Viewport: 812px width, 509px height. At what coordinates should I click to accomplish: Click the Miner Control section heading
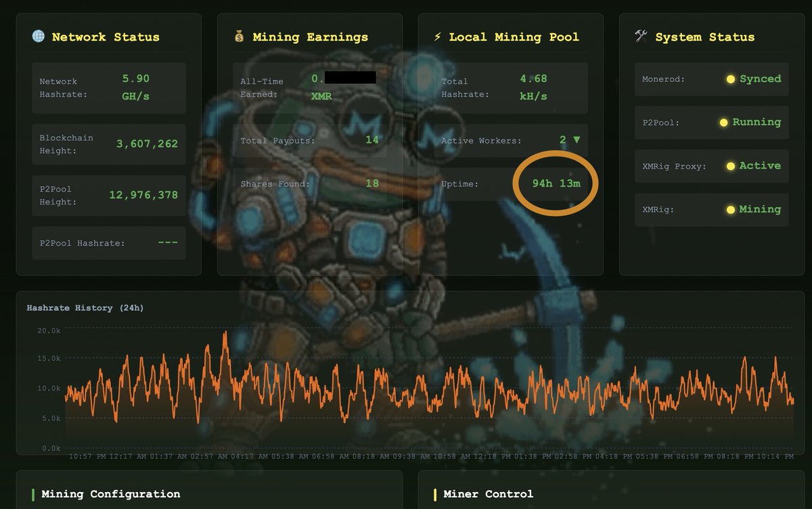pos(488,494)
